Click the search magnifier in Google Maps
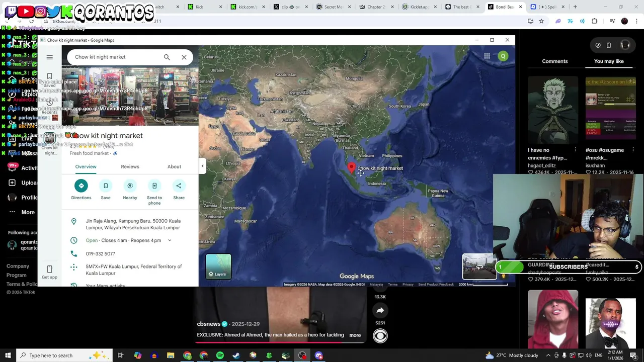This screenshot has width=644, height=362. pyautogui.click(x=167, y=57)
